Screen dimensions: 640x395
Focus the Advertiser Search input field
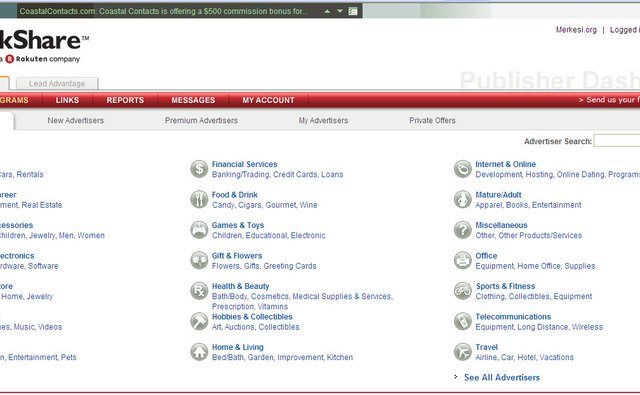(x=617, y=141)
